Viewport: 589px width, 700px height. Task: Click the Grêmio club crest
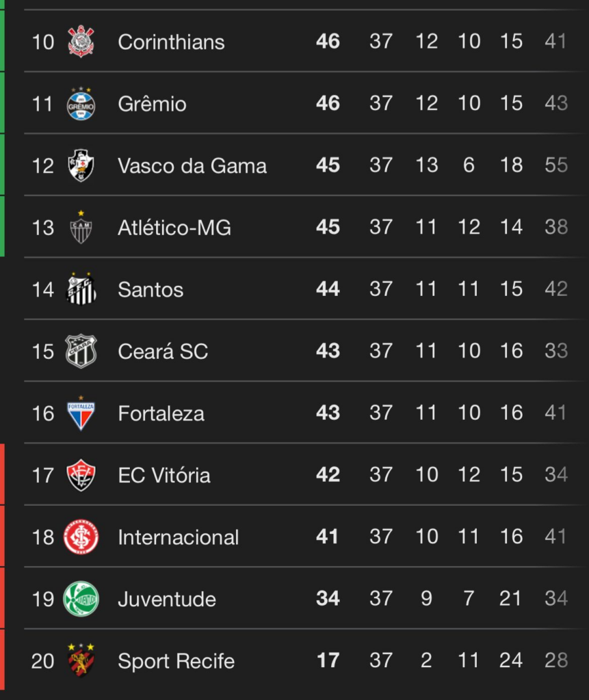tap(81, 104)
